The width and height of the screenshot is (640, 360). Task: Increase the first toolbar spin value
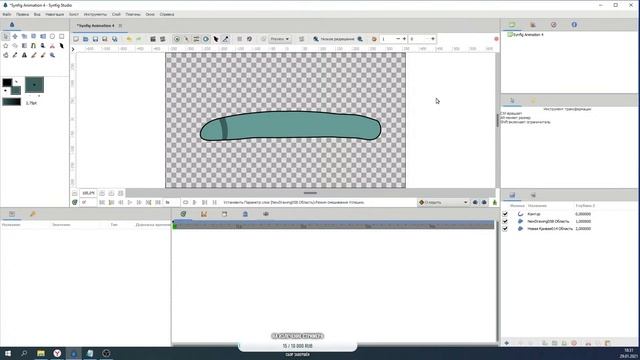pos(404,39)
